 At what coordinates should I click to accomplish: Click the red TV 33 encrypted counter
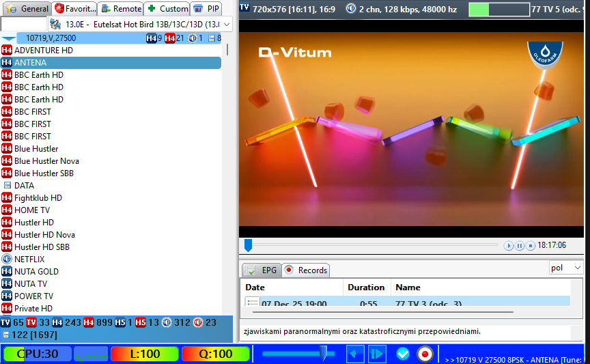(x=38, y=322)
